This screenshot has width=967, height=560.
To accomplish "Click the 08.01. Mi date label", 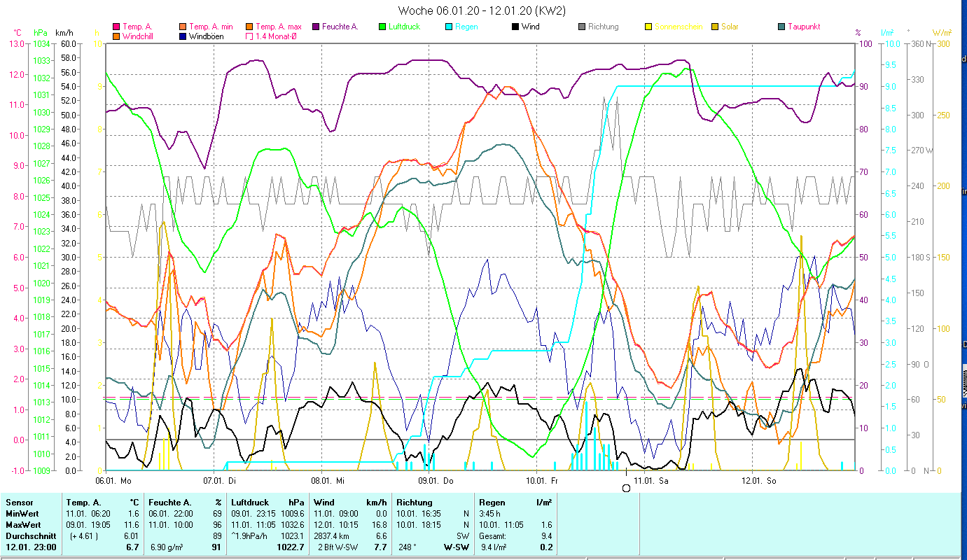I will pos(328,481).
